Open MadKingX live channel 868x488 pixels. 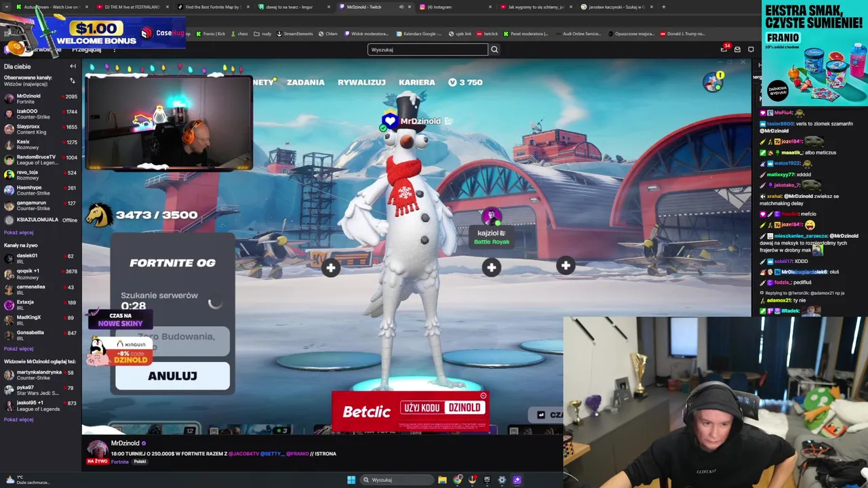pos(41,320)
